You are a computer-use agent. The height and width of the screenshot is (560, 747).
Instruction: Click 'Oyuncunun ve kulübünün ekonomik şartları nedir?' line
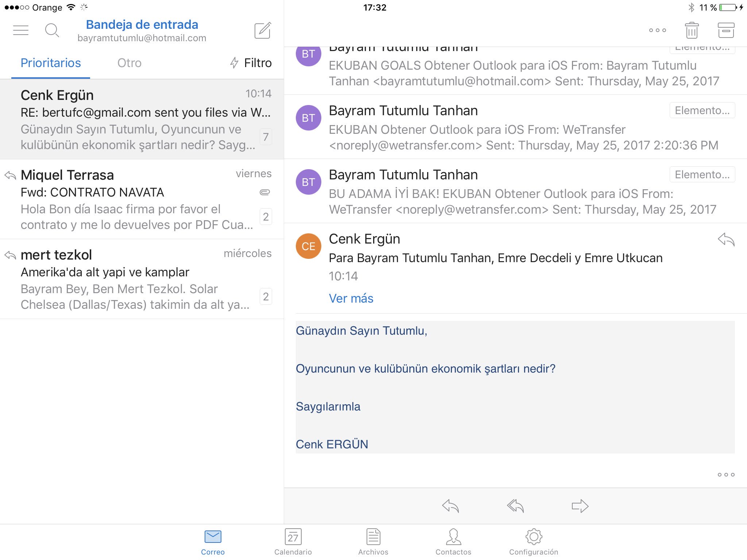(426, 369)
